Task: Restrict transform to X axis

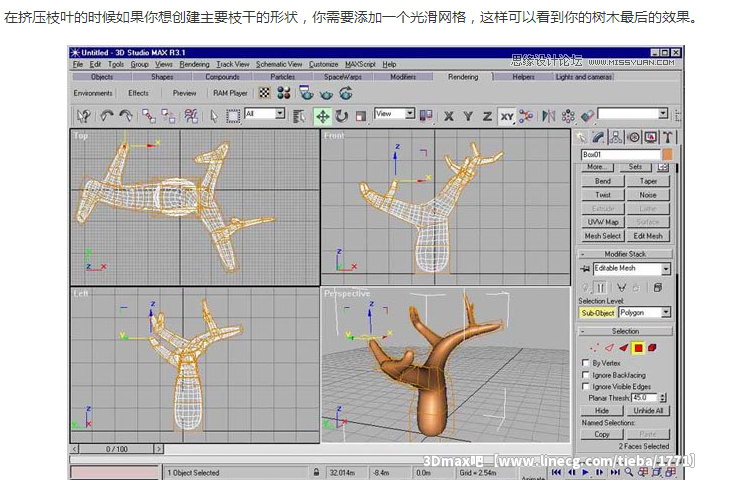Action: 449,116
